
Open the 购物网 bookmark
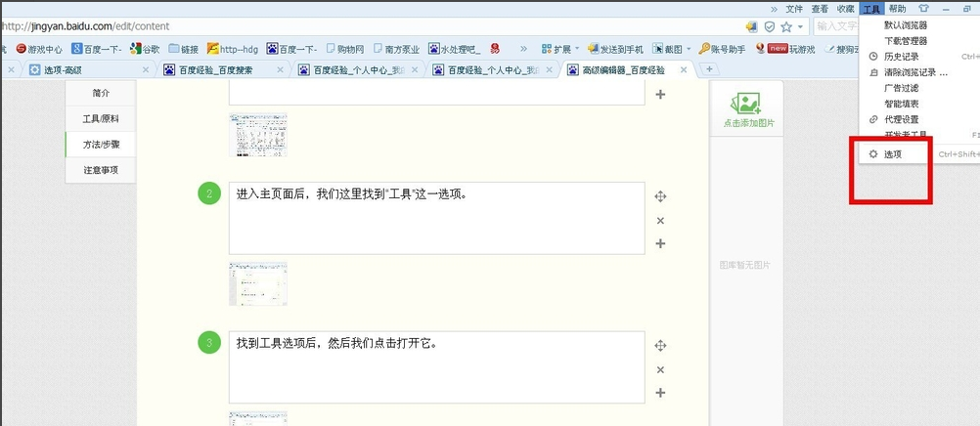[x=345, y=49]
